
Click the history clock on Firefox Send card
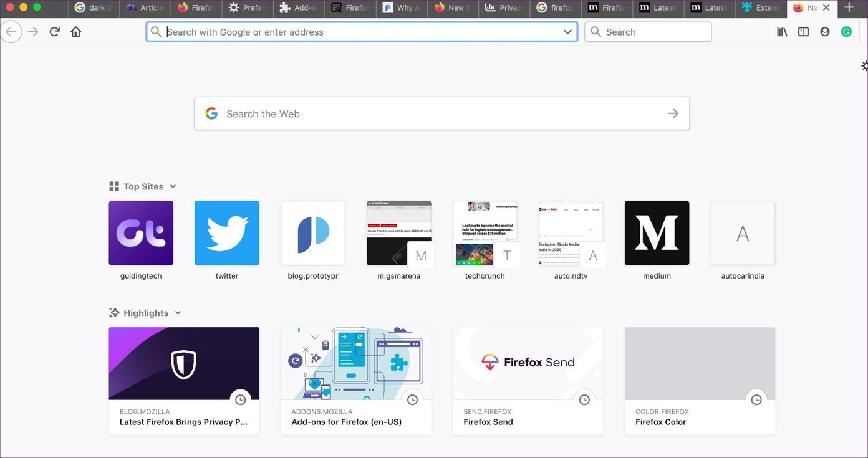584,400
